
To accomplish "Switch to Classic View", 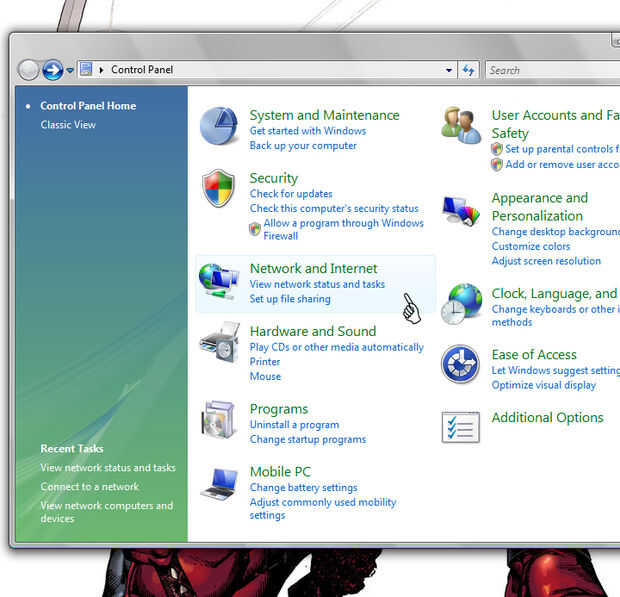I will (68, 125).
